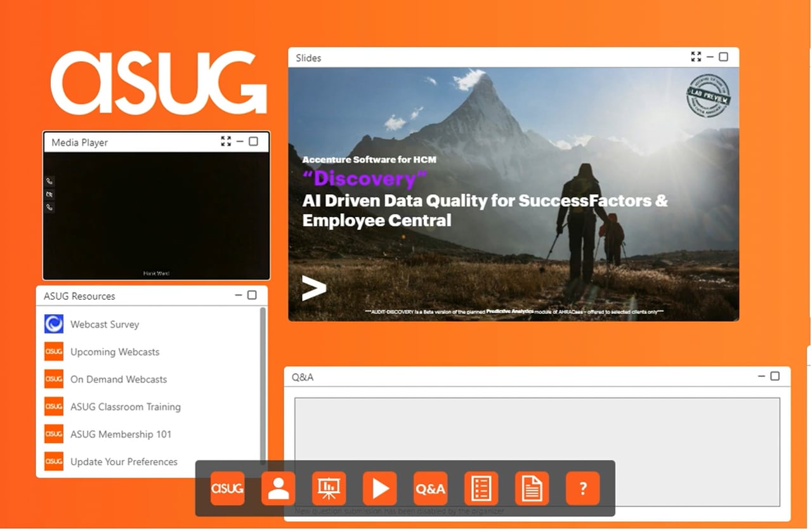Image resolution: width=812 pixels, height=530 pixels.
Task: Click the Media Player panel title
Action: (80, 142)
